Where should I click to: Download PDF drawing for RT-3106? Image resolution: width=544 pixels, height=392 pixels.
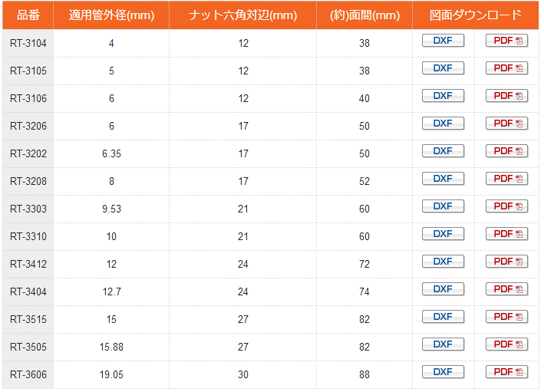coord(507,96)
